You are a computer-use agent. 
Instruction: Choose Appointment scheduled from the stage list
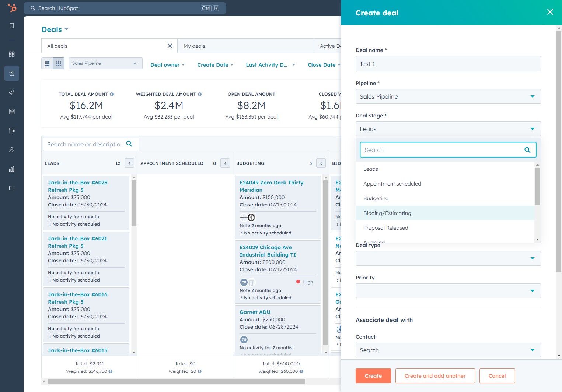[445, 184]
